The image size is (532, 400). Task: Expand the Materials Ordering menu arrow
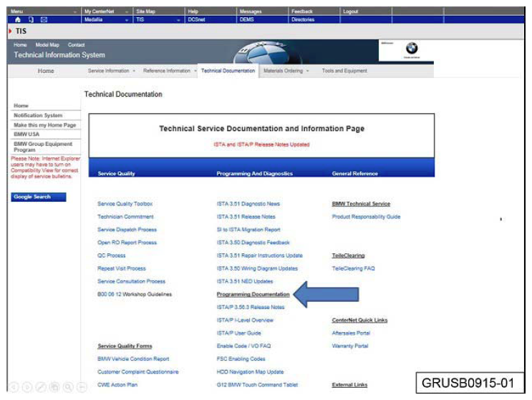tap(308, 71)
